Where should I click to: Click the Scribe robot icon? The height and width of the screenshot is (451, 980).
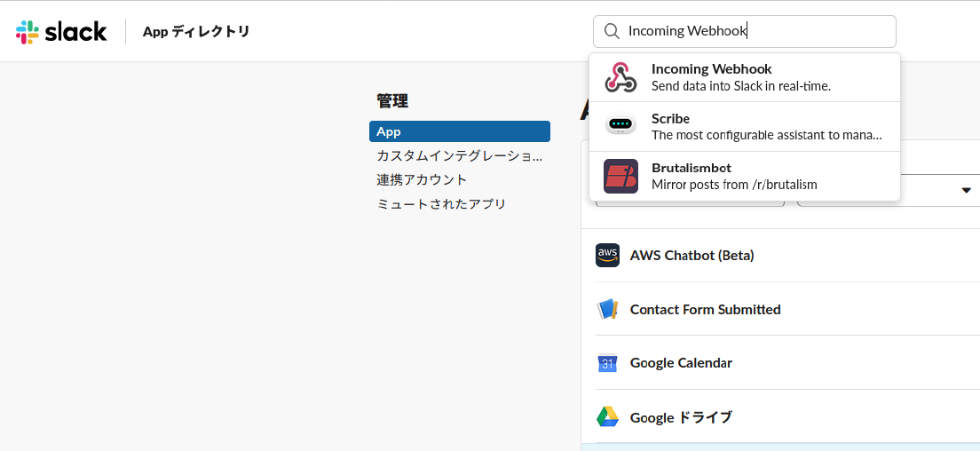(620, 126)
